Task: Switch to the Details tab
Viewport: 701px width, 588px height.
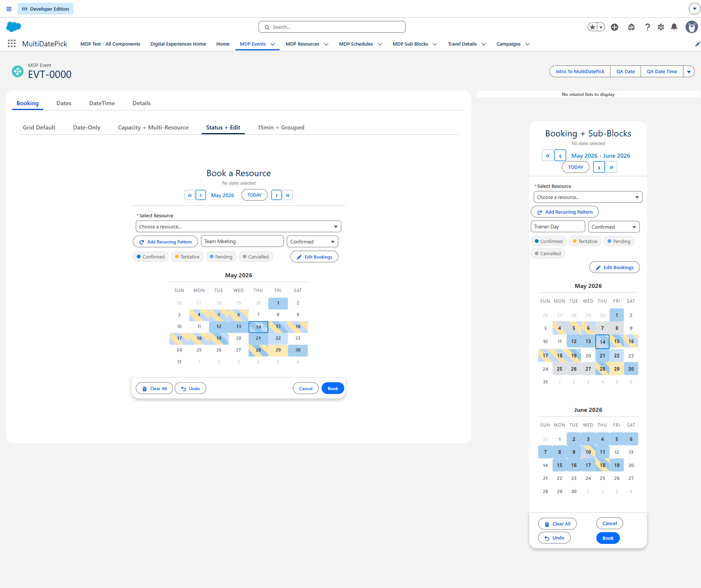Action: 142,103
